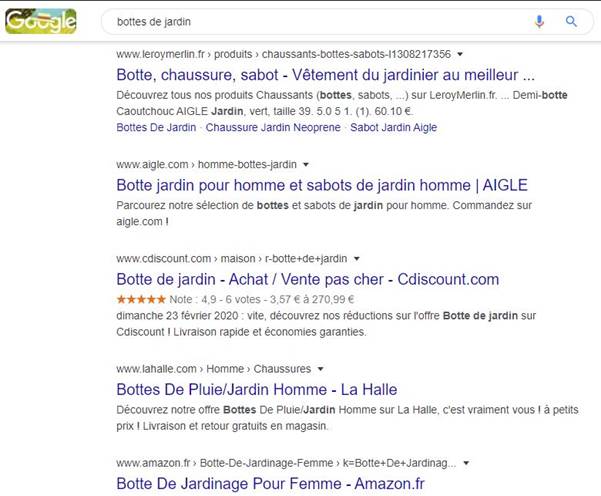Click the www.lahalle.com Homme Chaussures URL
The image size is (601, 496).
(214, 369)
